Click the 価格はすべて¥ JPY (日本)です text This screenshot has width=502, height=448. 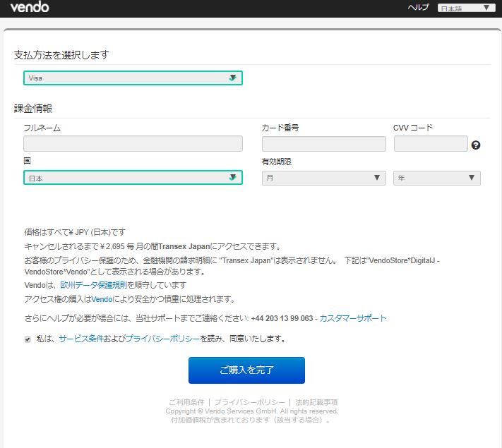pos(75,232)
